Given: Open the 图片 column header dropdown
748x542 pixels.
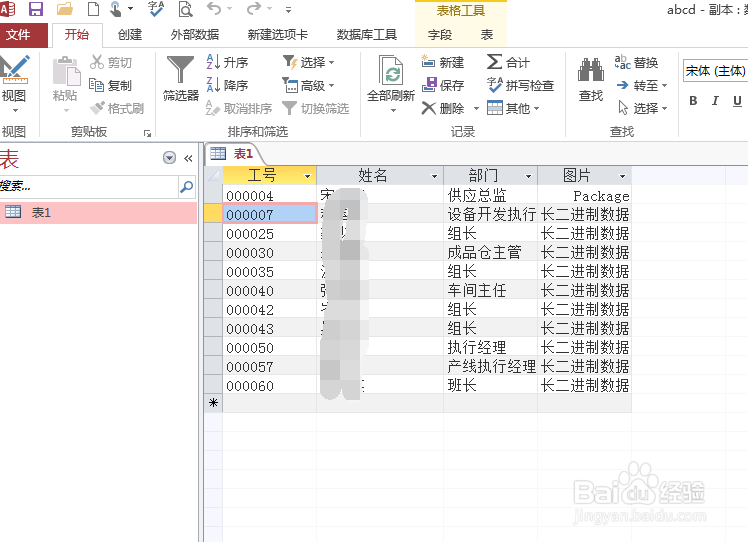Looking at the screenshot, I should 623,176.
